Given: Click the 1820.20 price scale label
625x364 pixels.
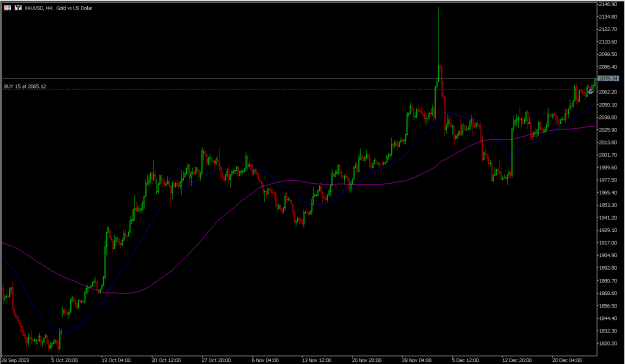Looking at the screenshot, I should pyautogui.click(x=608, y=343).
